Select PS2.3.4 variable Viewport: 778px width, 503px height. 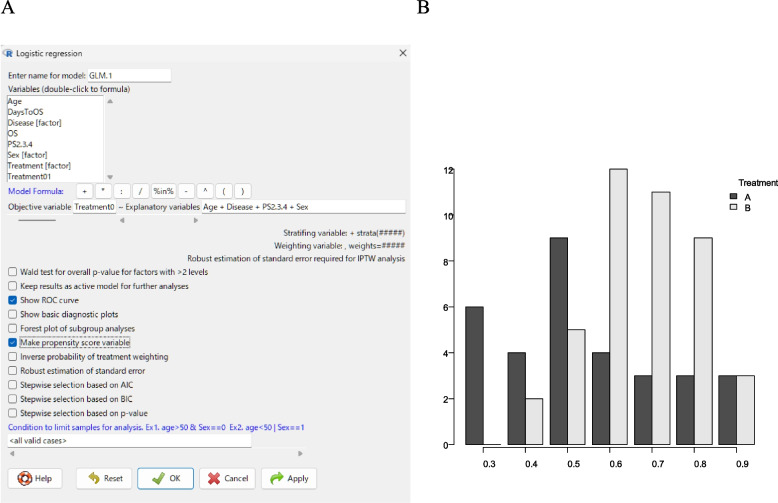20,144
